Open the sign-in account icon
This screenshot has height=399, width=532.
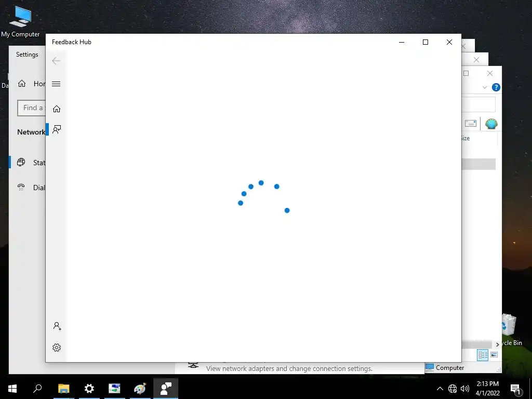(57, 326)
